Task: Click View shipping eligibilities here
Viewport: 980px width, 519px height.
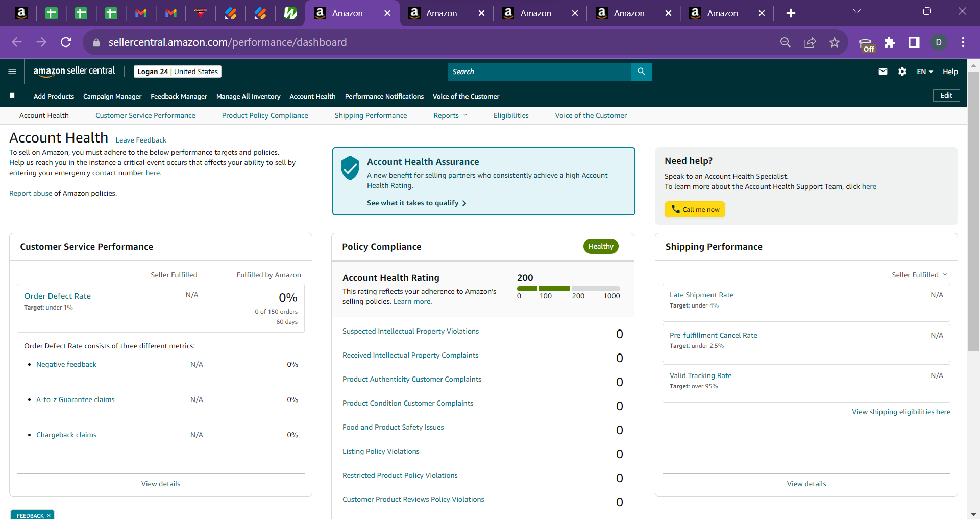Action: click(901, 412)
